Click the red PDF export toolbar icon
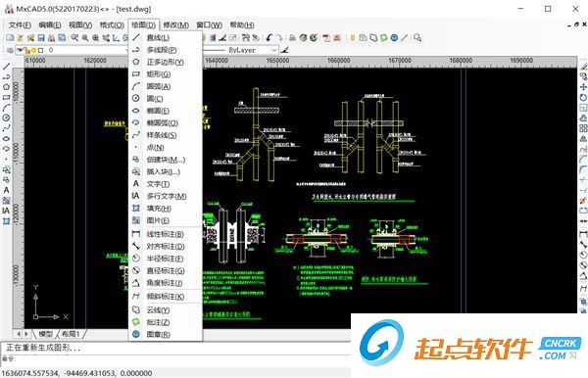The width and height of the screenshot is (588, 378). point(326,38)
